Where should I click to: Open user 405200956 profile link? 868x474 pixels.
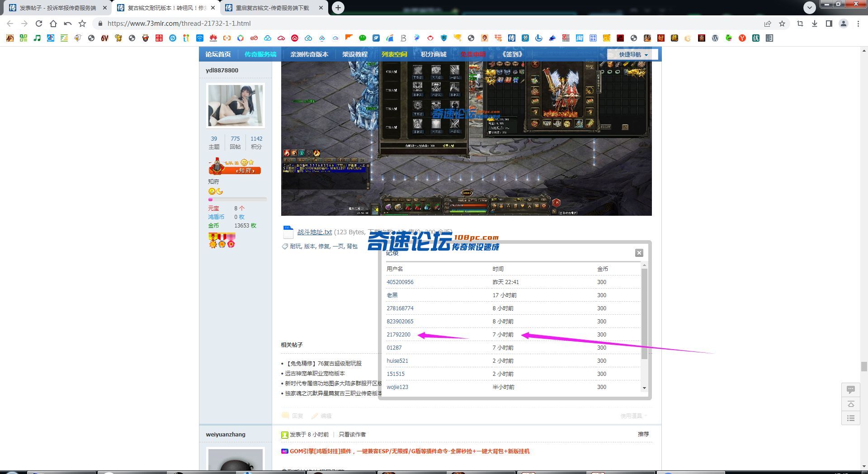click(x=400, y=282)
